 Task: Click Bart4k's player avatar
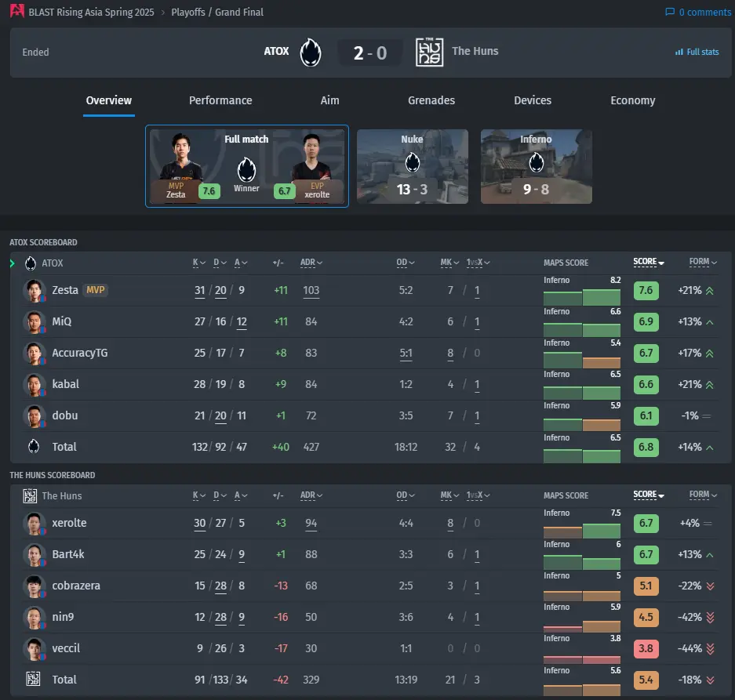pos(35,555)
